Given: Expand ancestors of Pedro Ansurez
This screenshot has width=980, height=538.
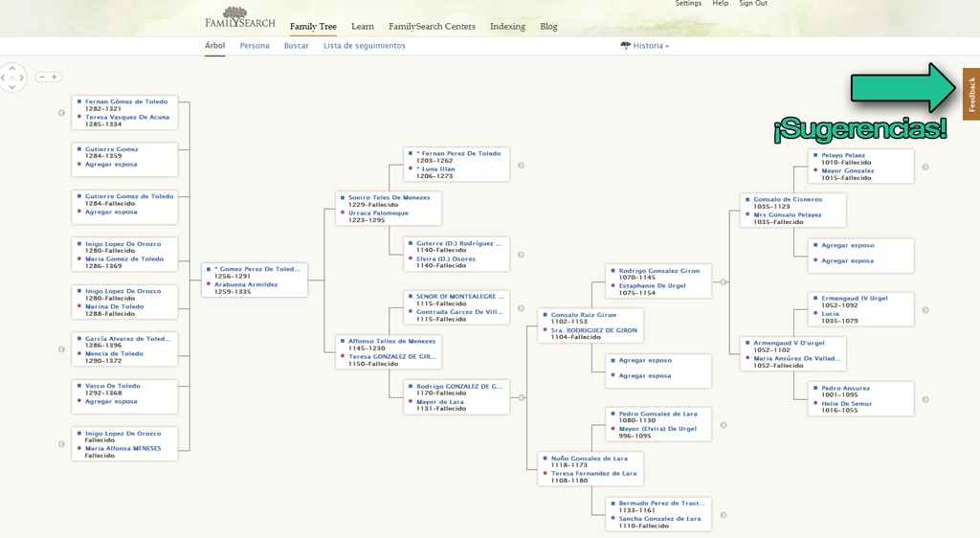Looking at the screenshot, I should click(925, 399).
